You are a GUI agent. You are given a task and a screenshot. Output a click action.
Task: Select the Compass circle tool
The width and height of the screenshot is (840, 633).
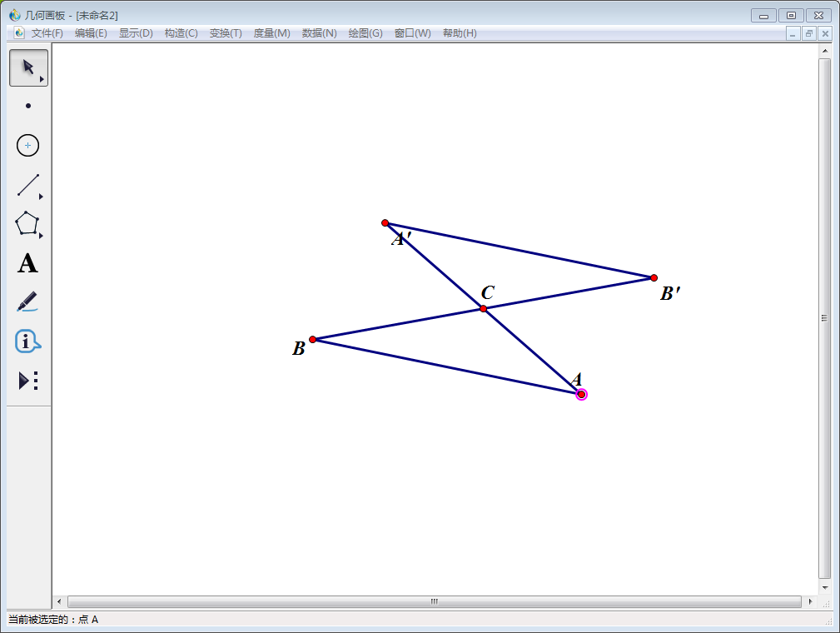[x=28, y=145]
